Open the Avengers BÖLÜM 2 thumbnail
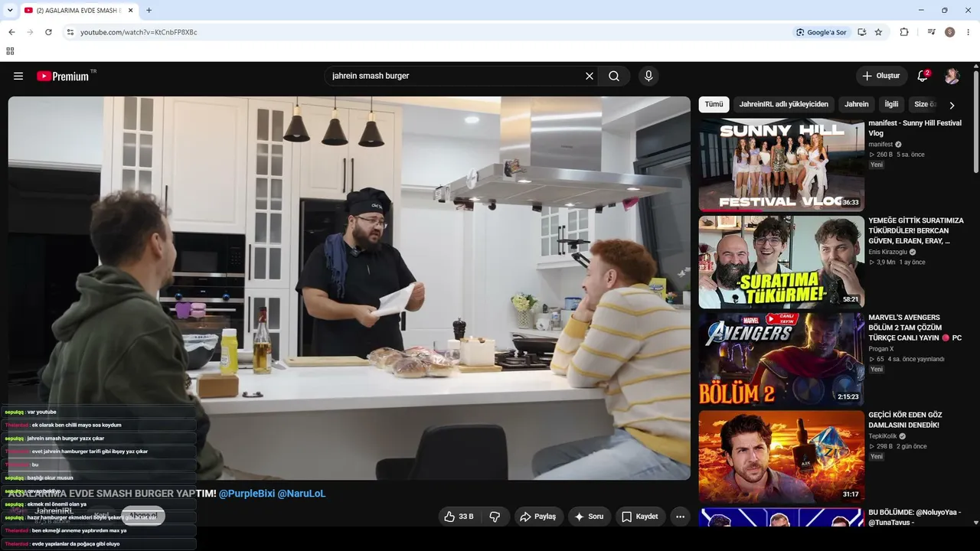The height and width of the screenshot is (551, 980). coord(782,359)
